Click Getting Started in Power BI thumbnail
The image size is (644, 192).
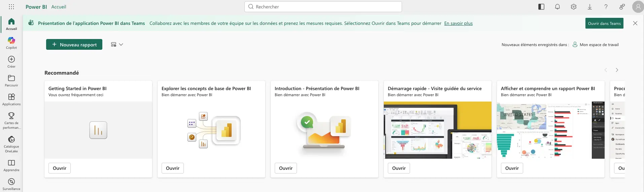tap(98, 130)
